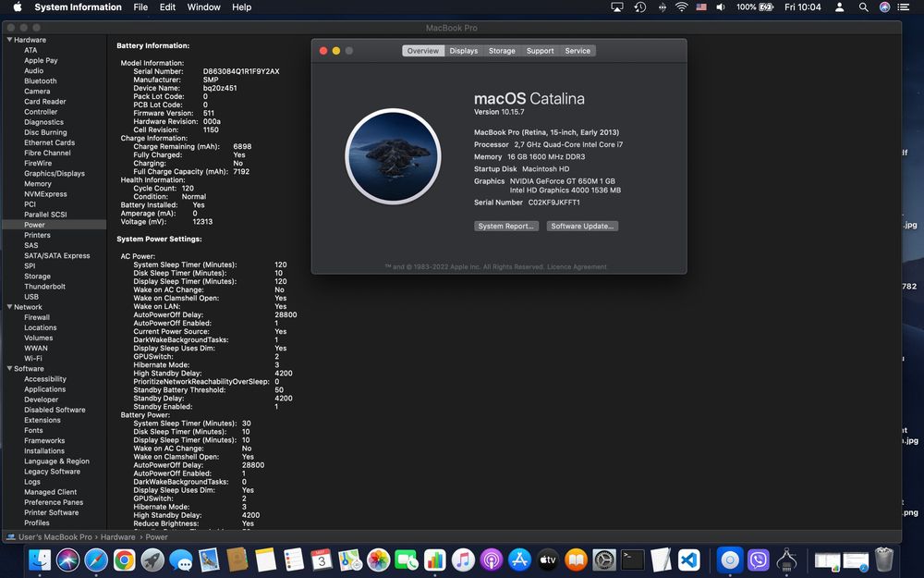Open Time Machine menu bar icon
This screenshot has height=578, width=924.
pyautogui.click(x=640, y=7)
